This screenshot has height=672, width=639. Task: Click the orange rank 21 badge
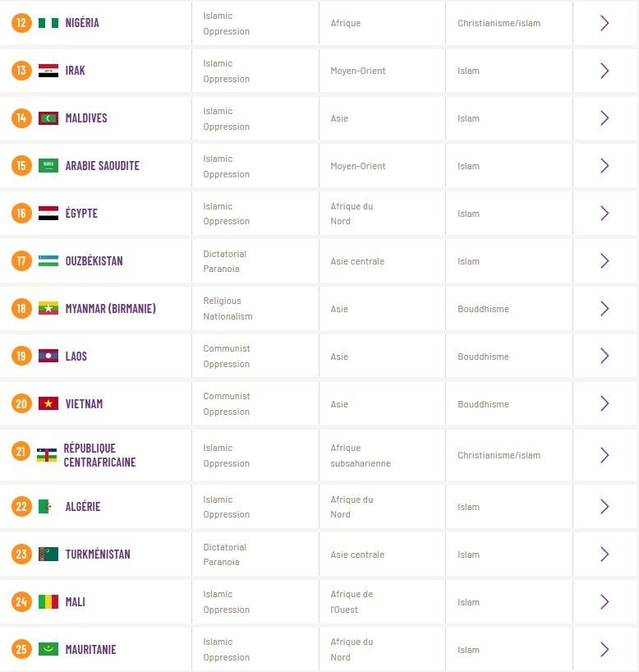point(21,451)
